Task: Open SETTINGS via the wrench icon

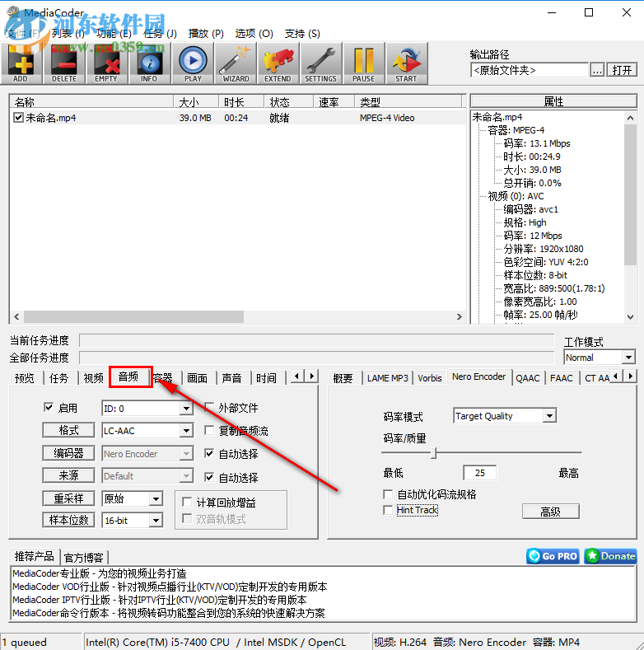Action: click(320, 63)
